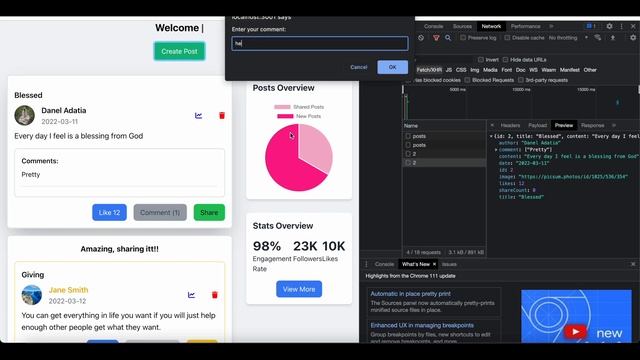This screenshot has width=640, height=360.
Task: Open the network conditions wifi icon
Action: point(598,38)
